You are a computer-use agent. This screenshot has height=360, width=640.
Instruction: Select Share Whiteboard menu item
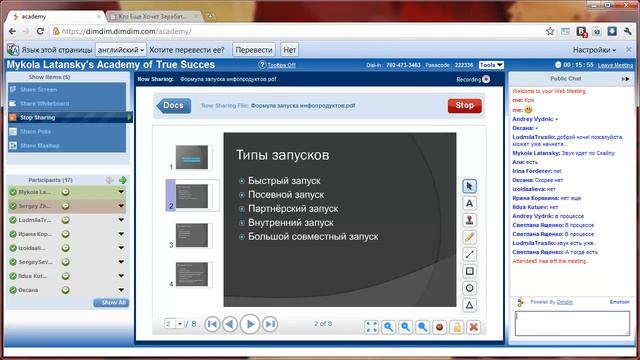pyautogui.click(x=67, y=104)
